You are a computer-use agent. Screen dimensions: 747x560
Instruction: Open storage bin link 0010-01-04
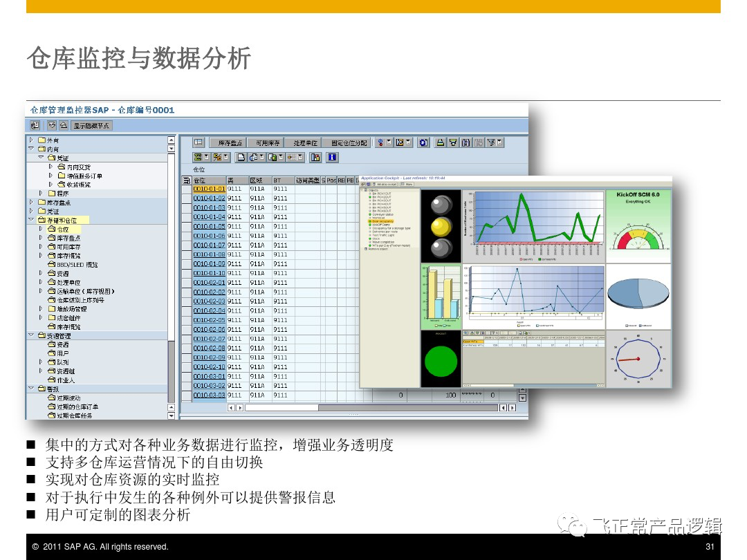(x=209, y=217)
